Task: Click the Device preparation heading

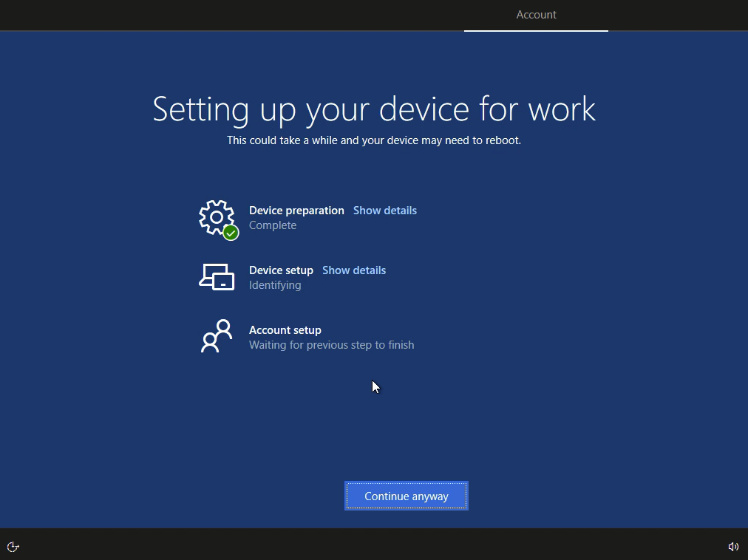Action: [296, 211]
